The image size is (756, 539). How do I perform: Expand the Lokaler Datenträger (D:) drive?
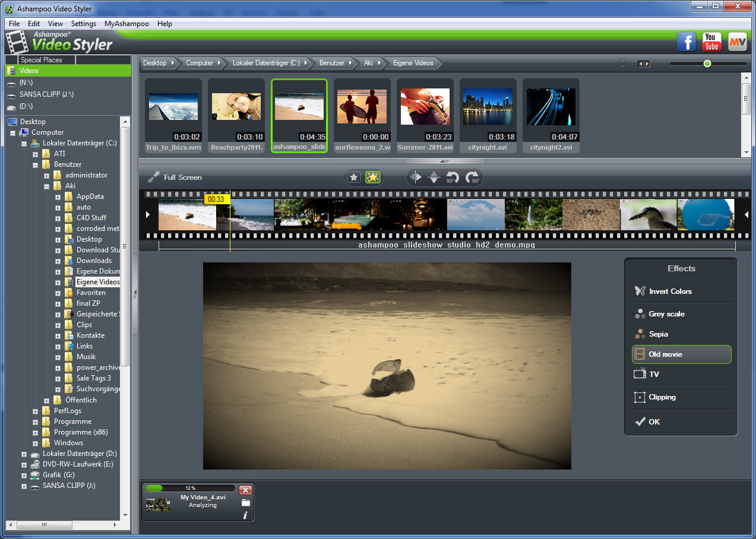(x=24, y=454)
